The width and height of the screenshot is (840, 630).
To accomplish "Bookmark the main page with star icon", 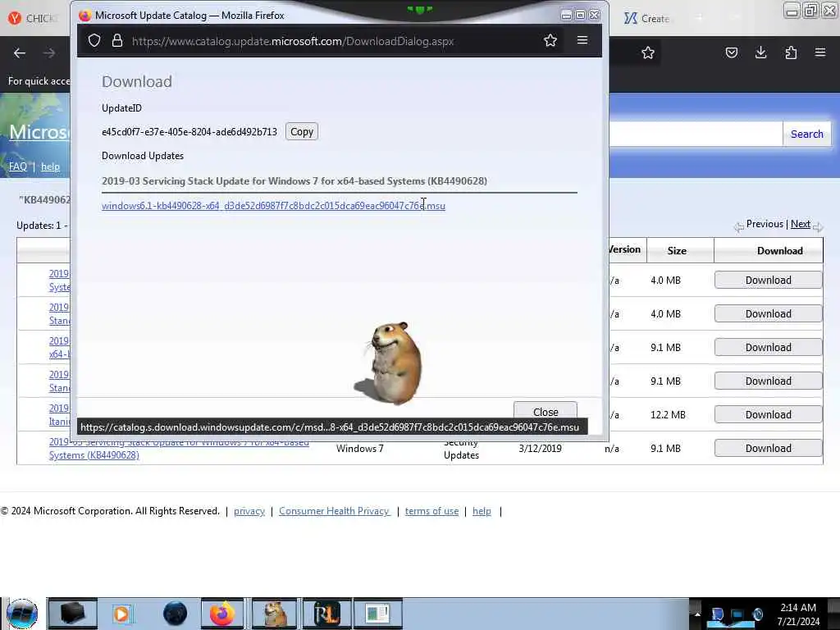I will point(648,52).
